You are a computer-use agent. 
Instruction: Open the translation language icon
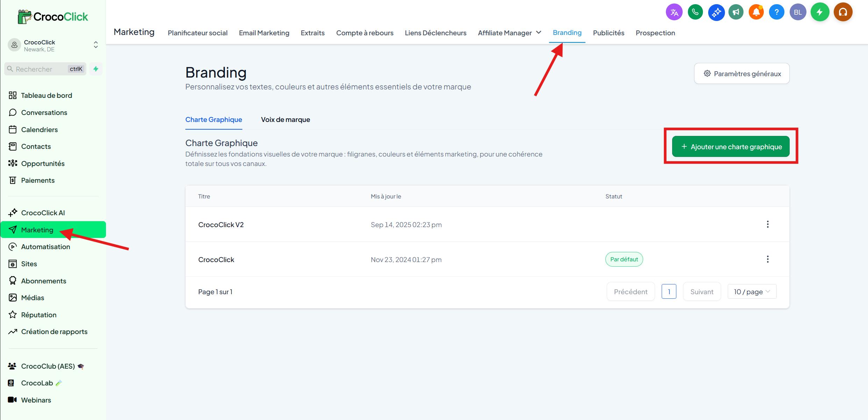[x=674, y=12]
